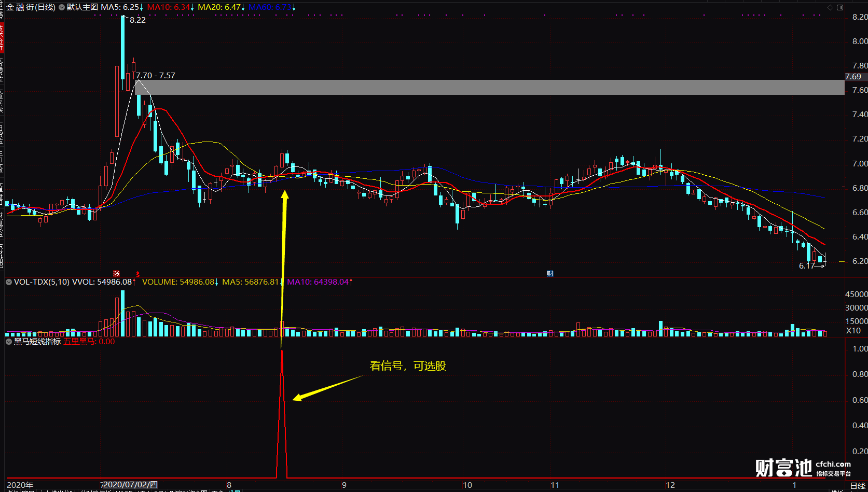Click the 8.00 price axis value
Image resolution: width=868 pixels, height=492 pixels.
[860, 41]
